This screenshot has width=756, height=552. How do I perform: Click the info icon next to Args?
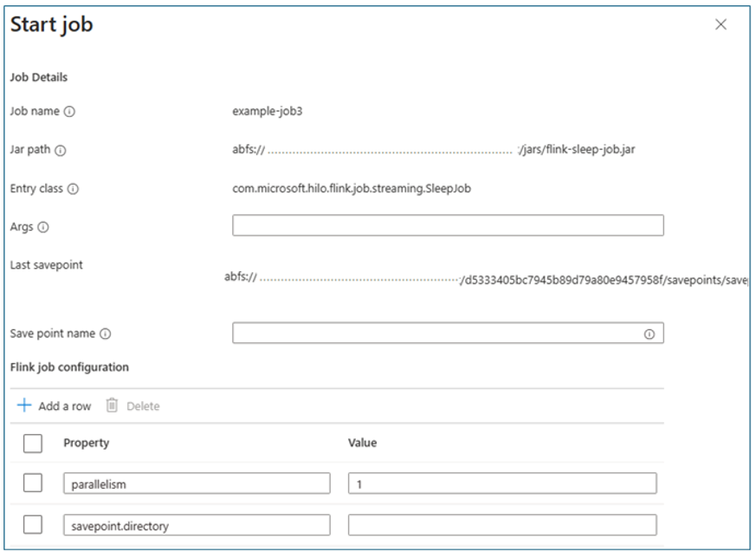click(x=43, y=228)
